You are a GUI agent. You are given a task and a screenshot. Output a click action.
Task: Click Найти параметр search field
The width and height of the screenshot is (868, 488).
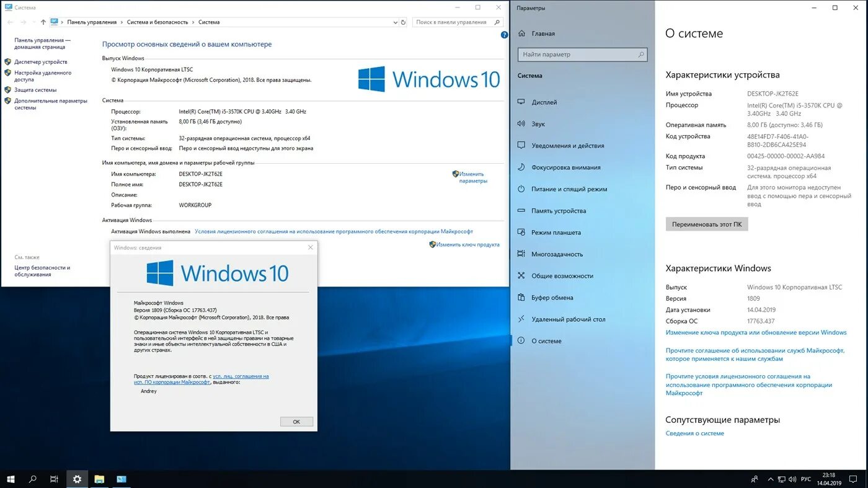(582, 55)
